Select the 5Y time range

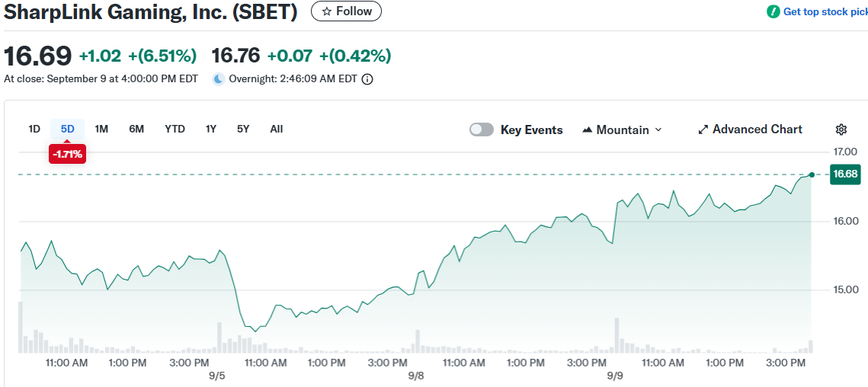pos(243,129)
